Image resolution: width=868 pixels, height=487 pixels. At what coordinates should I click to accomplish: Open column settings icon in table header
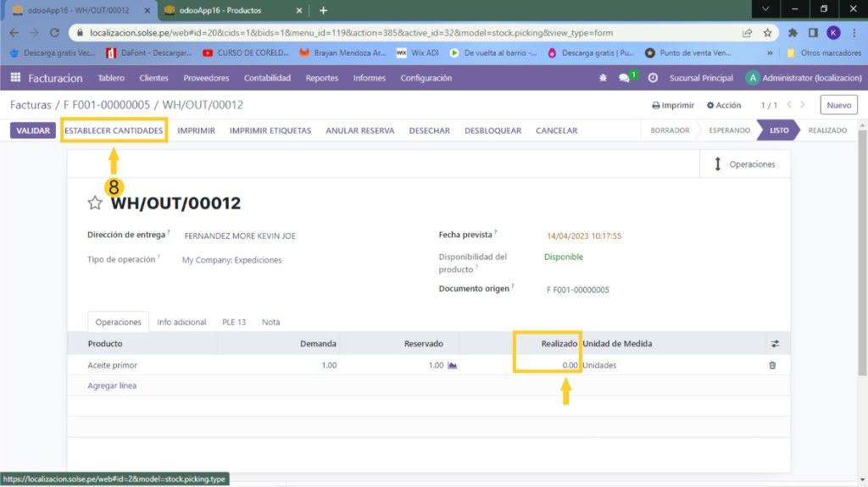coord(775,344)
